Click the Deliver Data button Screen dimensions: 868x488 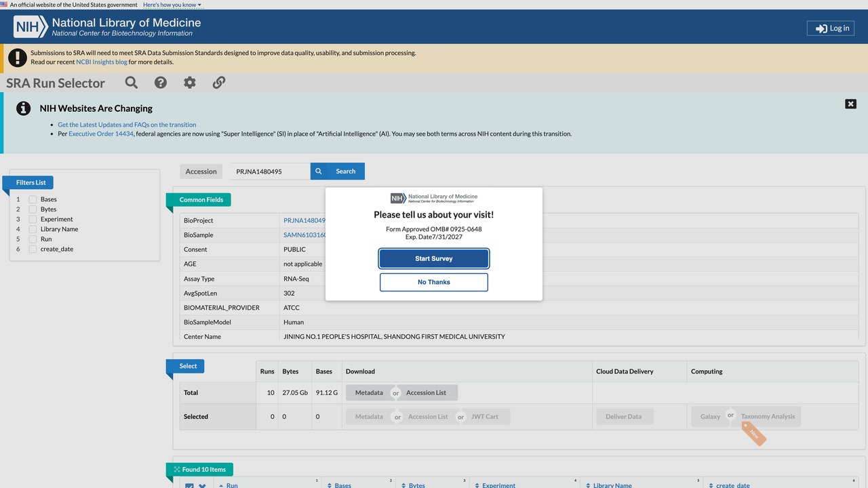coord(624,417)
